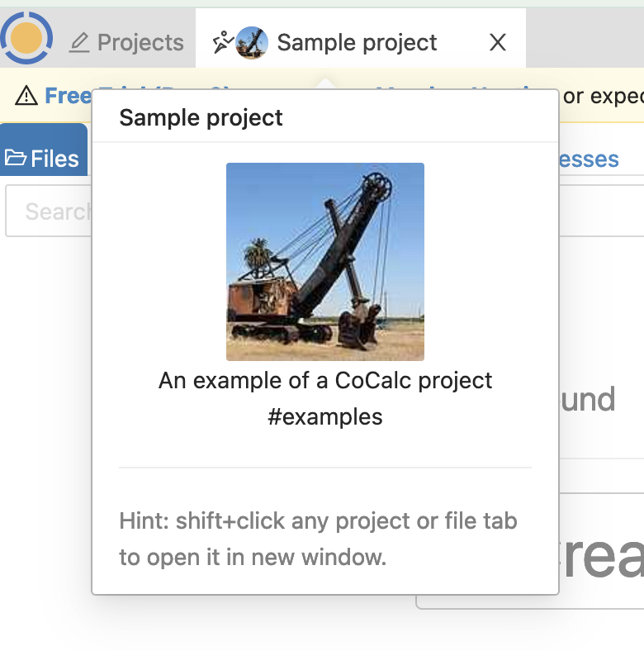Click the small arrow atop the popover
644x651 pixels.
325,83
